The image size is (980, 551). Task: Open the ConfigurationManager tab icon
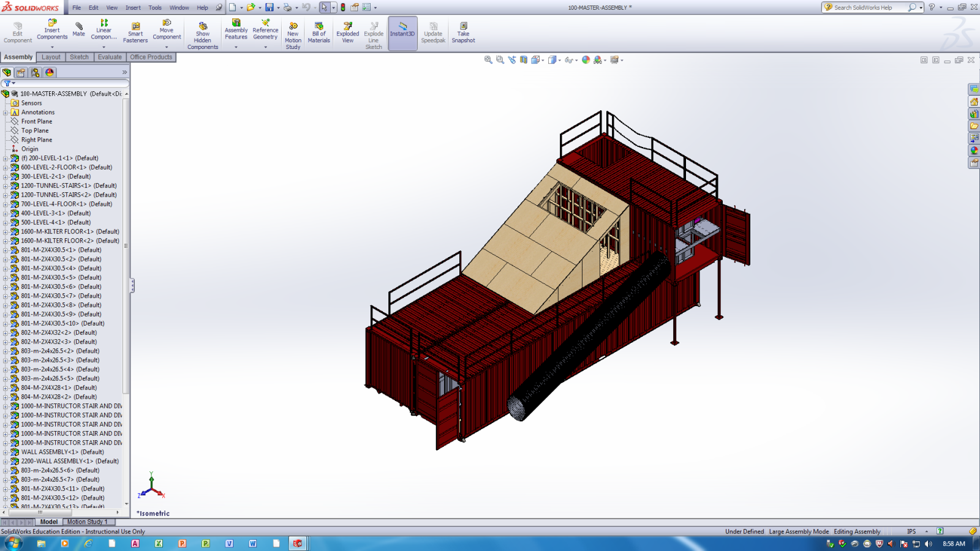[x=36, y=72]
